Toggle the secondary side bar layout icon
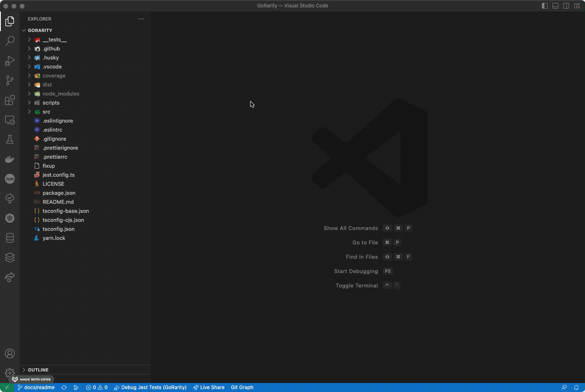 pyautogui.click(x=566, y=6)
